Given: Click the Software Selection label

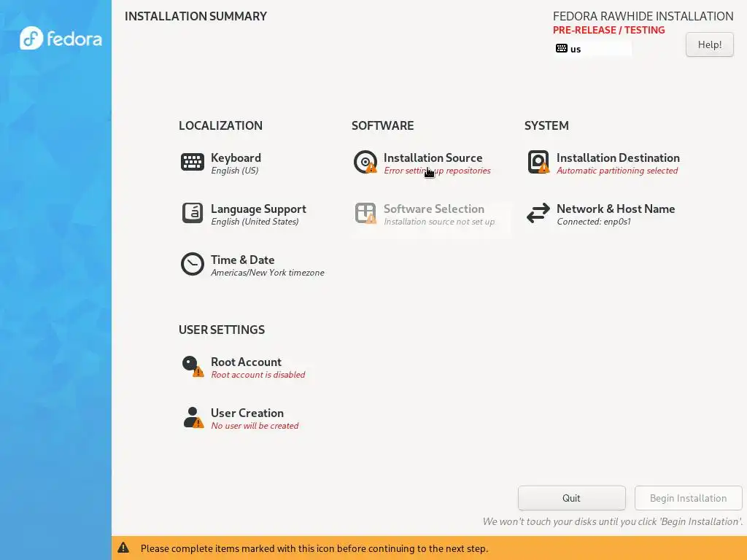Looking at the screenshot, I should click(x=434, y=209).
